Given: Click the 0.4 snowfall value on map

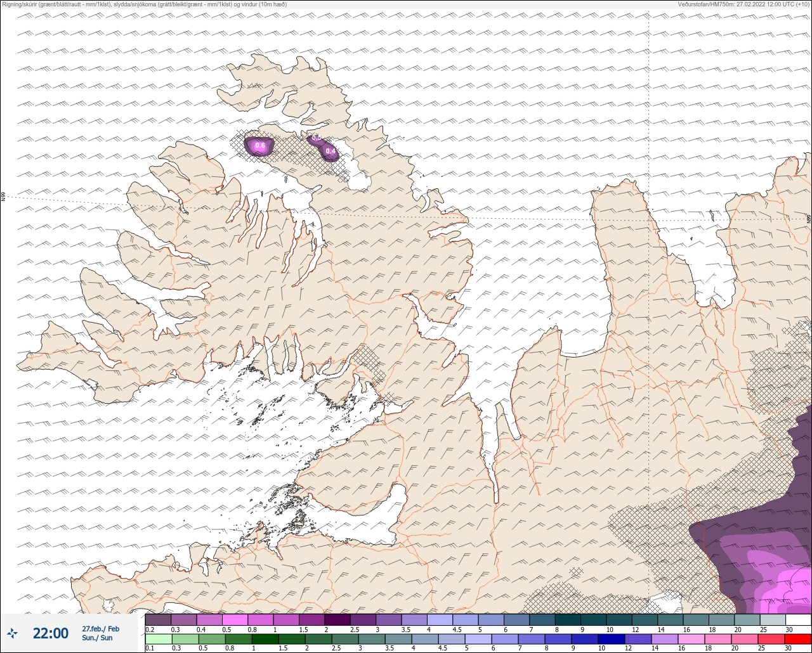Looking at the screenshot, I should tap(331, 151).
